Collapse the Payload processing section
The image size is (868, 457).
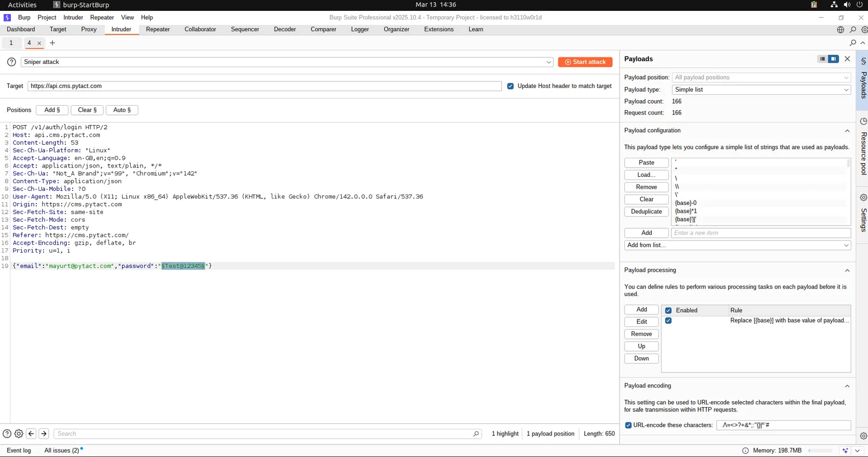(847, 271)
